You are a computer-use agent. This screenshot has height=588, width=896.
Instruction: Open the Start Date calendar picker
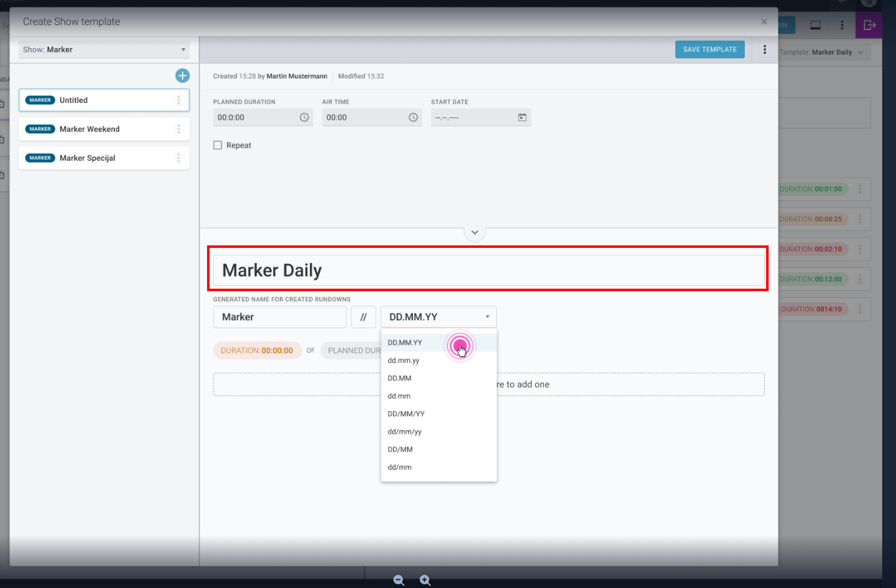[522, 117]
